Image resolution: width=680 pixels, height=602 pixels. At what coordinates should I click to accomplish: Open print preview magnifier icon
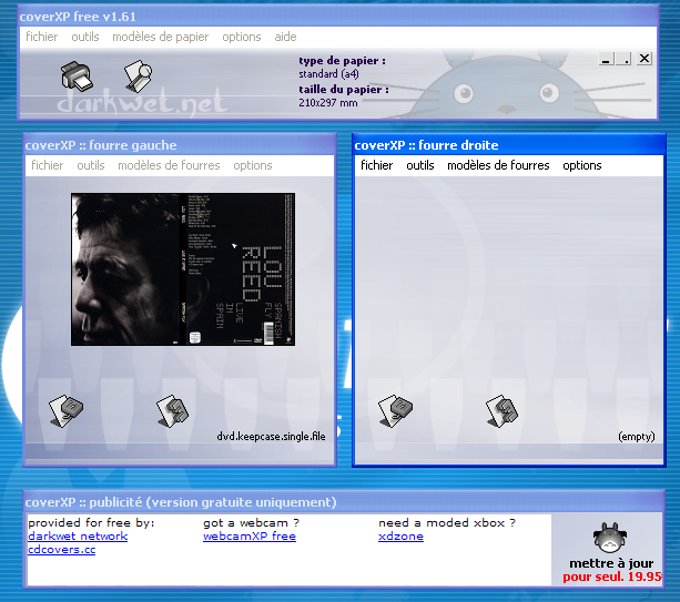tap(138, 76)
